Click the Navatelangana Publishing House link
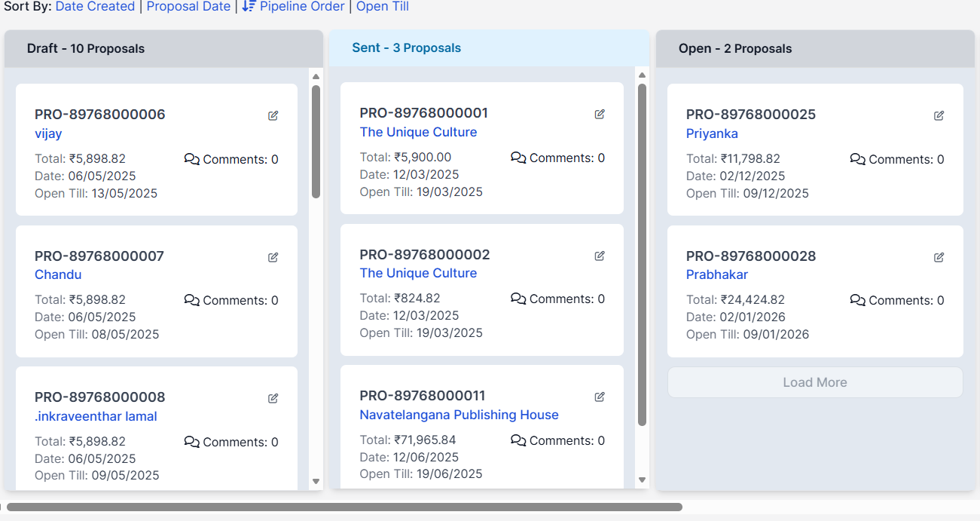 point(459,415)
